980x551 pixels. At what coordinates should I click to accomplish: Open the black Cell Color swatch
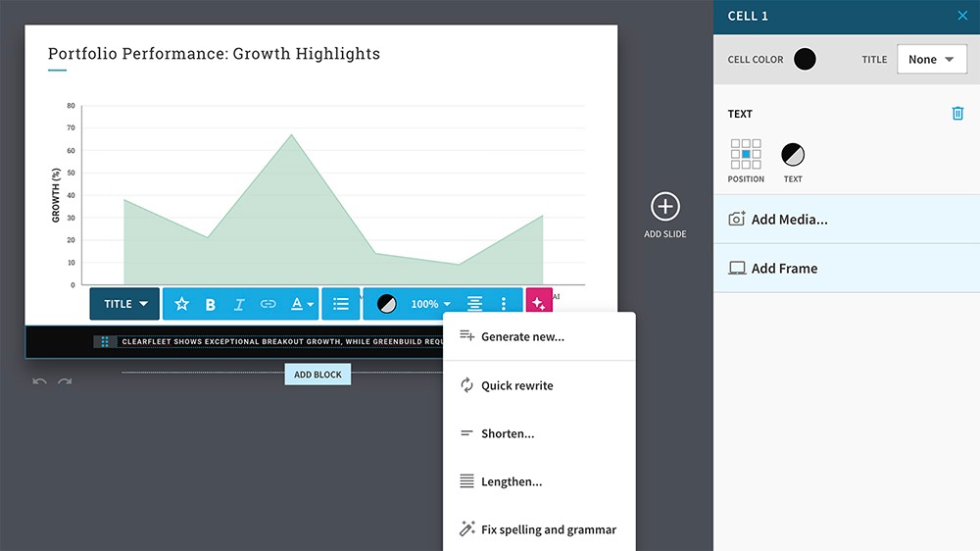(x=805, y=60)
